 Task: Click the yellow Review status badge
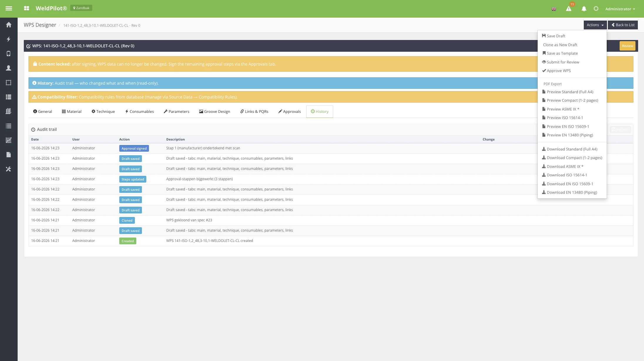pyautogui.click(x=627, y=46)
